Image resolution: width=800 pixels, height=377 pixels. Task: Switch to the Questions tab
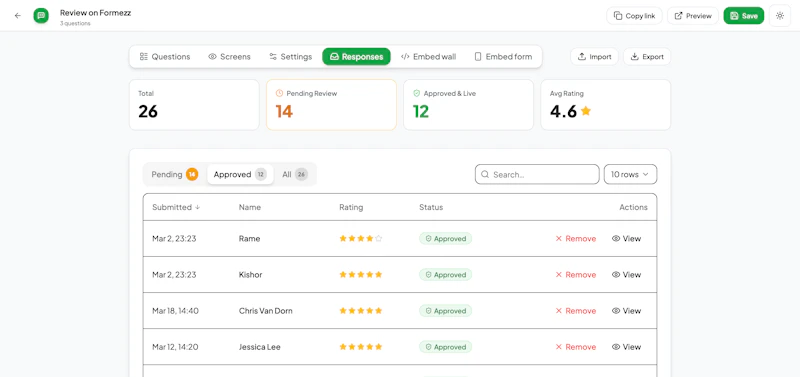165,57
